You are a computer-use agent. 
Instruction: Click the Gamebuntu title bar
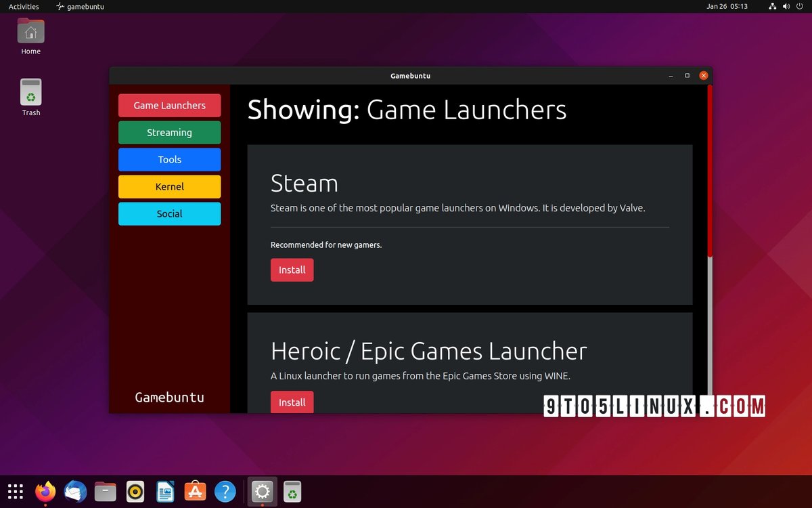point(411,76)
